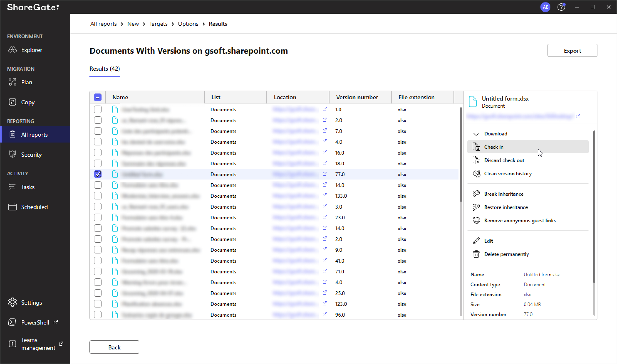The width and height of the screenshot is (617, 364).
Task: Click the Break inheritance icon
Action: tap(476, 194)
